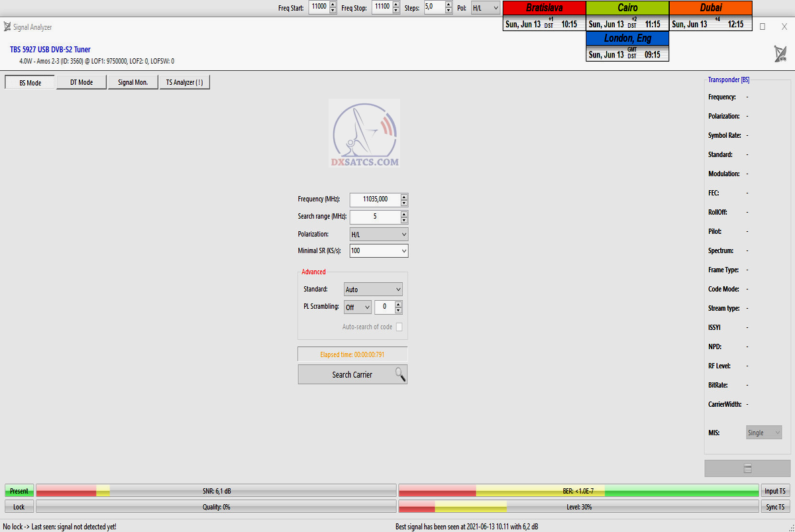Decrease the Freq Stop value with down arrow
Screen dimensions: 795x532
coord(396,11)
